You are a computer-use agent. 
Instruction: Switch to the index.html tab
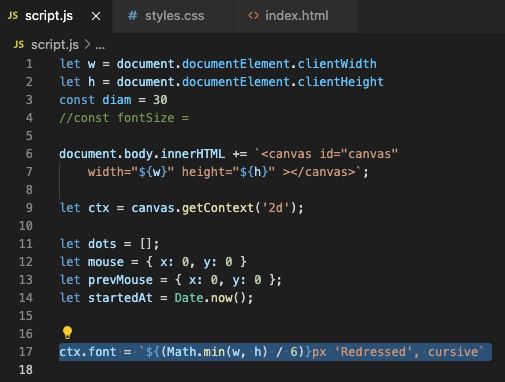point(296,16)
